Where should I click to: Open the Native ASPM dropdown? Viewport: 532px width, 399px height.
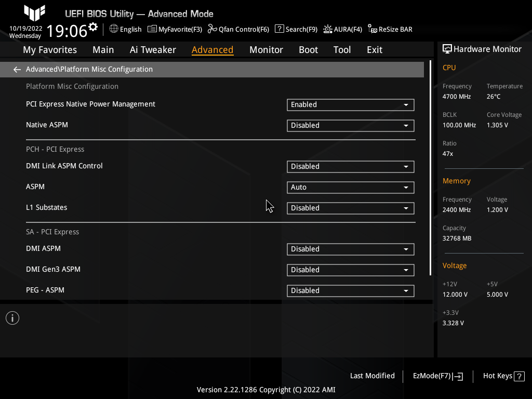pos(350,125)
